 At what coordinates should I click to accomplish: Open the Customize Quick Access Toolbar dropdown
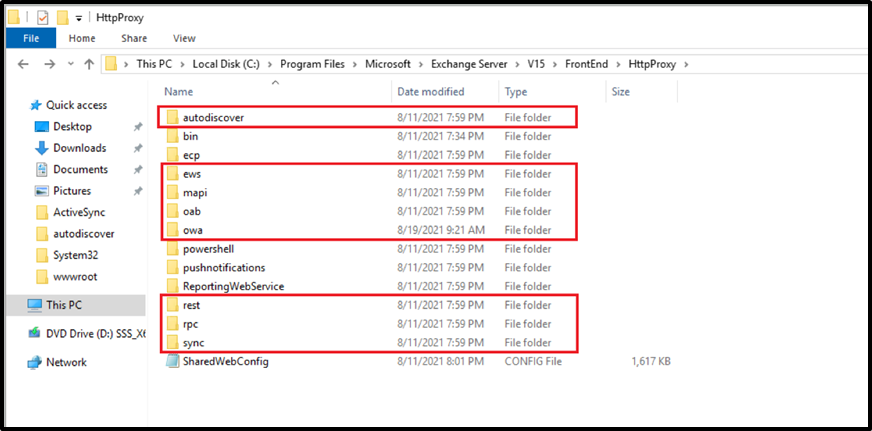pos(78,18)
